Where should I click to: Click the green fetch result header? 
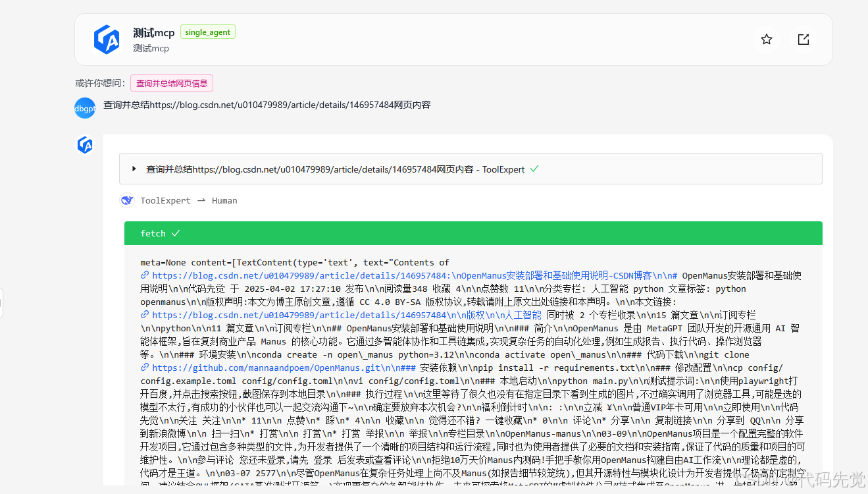point(473,233)
